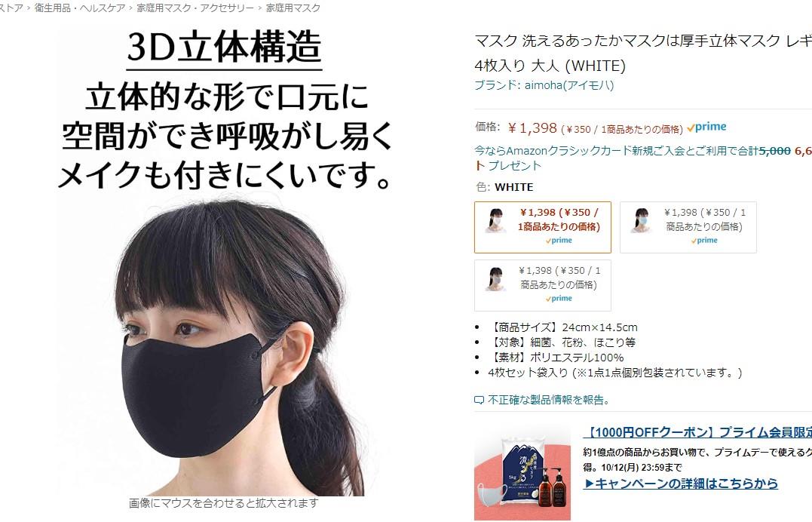Click the prime badge in the gray mask swatch
This screenshot has height=522, width=812.
[558, 299]
